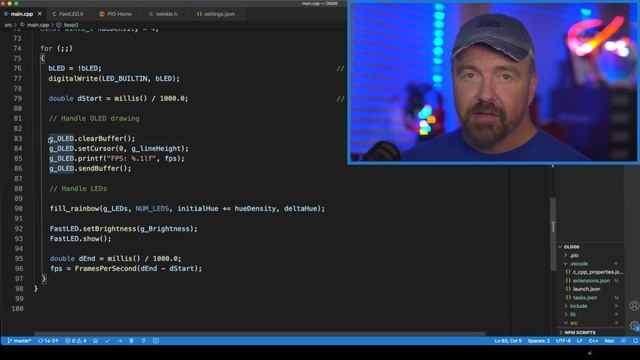Screen dimensions: 640x360
Task: Click the master git branch indicator
Action: (19, 341)
